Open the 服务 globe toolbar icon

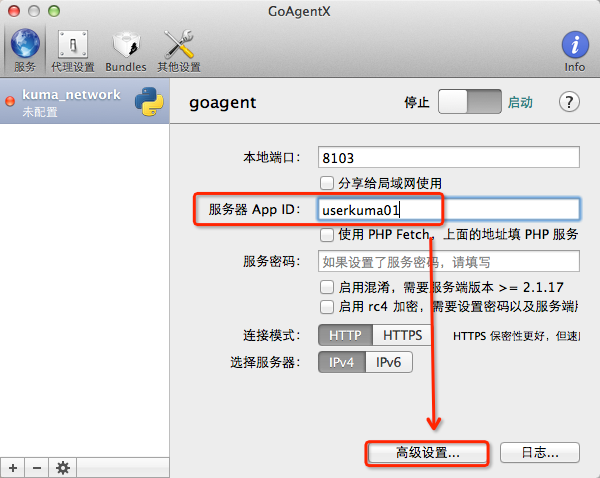tap(25, 45)
